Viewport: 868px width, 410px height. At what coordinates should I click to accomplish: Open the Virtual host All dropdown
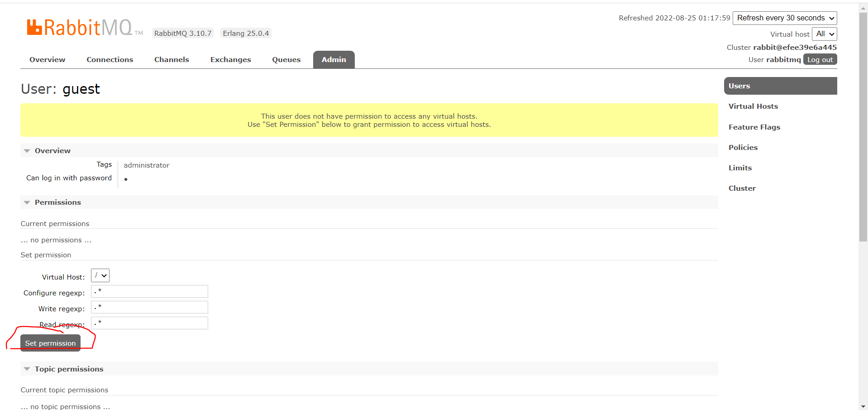pyautogui.click(x=825, y=34)
